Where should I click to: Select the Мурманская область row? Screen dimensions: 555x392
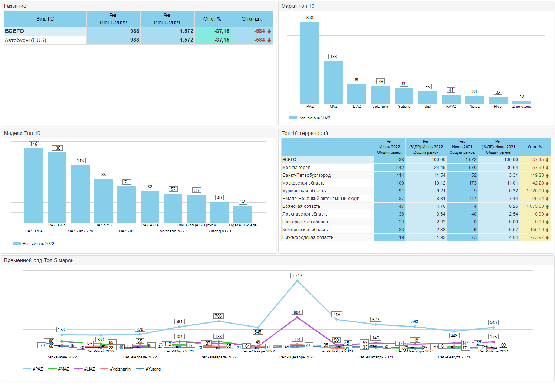click(416, 191)
